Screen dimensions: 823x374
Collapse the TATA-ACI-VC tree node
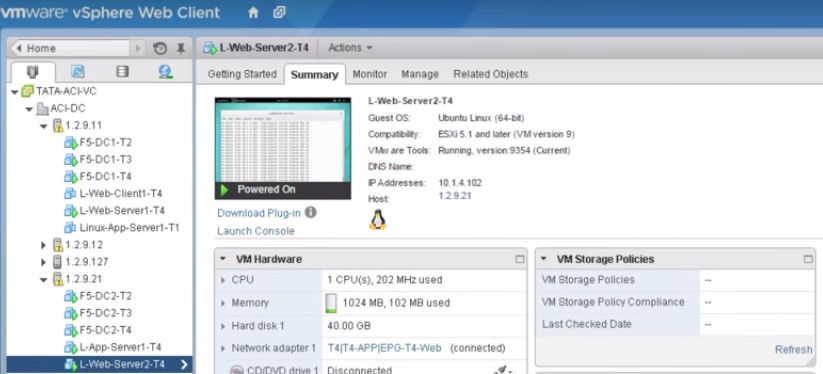(14, 92)
